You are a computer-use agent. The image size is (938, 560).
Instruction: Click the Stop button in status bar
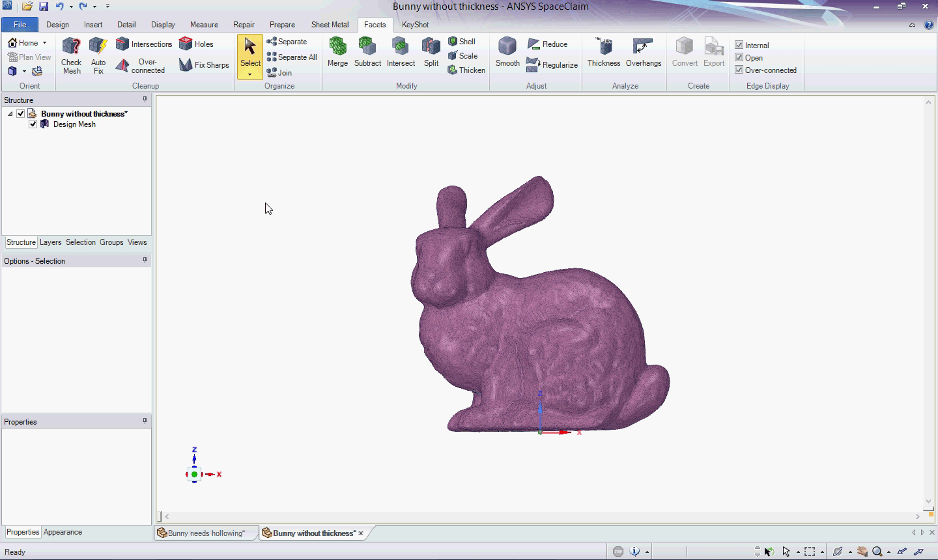click(618, 552)
